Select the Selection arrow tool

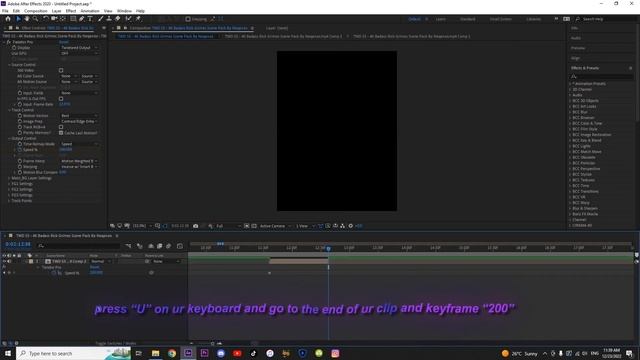(x=18, y=19)
